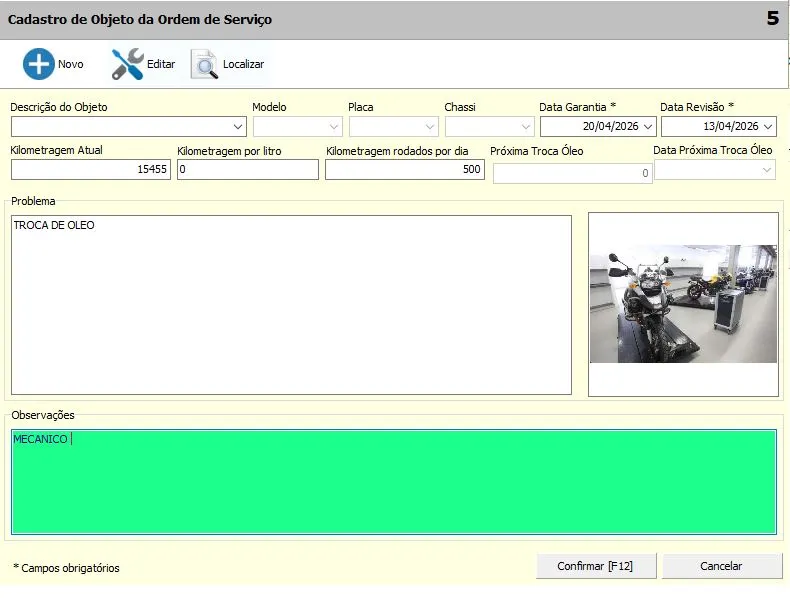Screen dimensions: 790x598
Task: Click the green Observações text area
Action: click(393, 482)
